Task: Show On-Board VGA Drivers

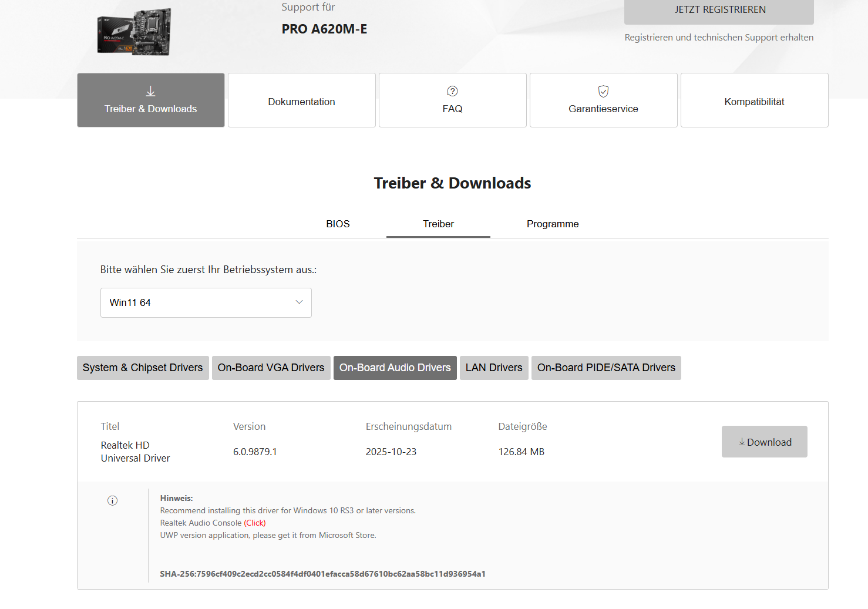Action: (x=271, y=368)
